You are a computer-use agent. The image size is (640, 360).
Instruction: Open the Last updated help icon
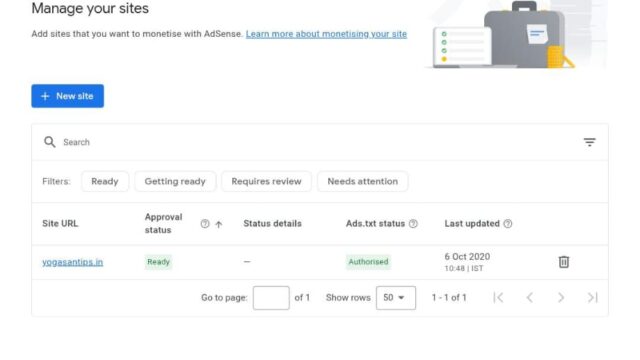tap(508, 224)
